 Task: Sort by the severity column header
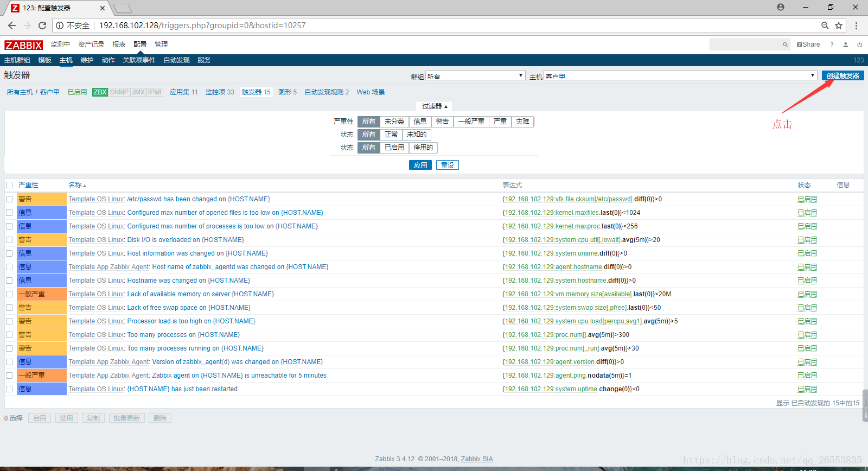tap(28, 185)
